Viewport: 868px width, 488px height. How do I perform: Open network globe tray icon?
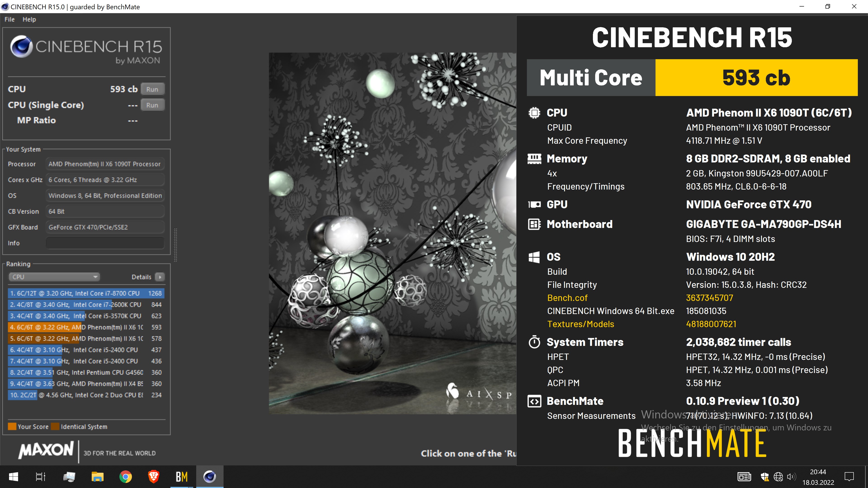778,476
